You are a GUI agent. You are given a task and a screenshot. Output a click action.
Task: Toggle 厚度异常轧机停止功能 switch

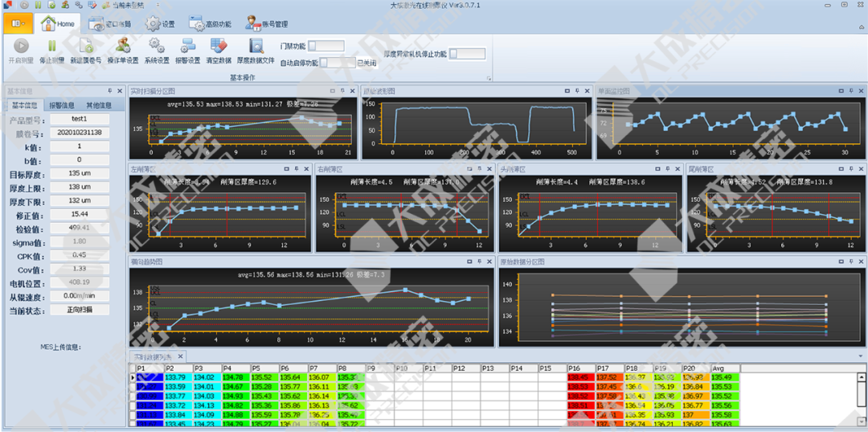pos(467,54)
